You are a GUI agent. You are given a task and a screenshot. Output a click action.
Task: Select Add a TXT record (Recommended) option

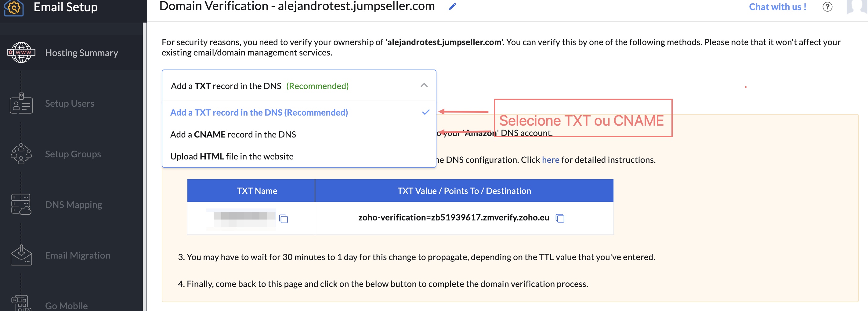pos(259,113)
